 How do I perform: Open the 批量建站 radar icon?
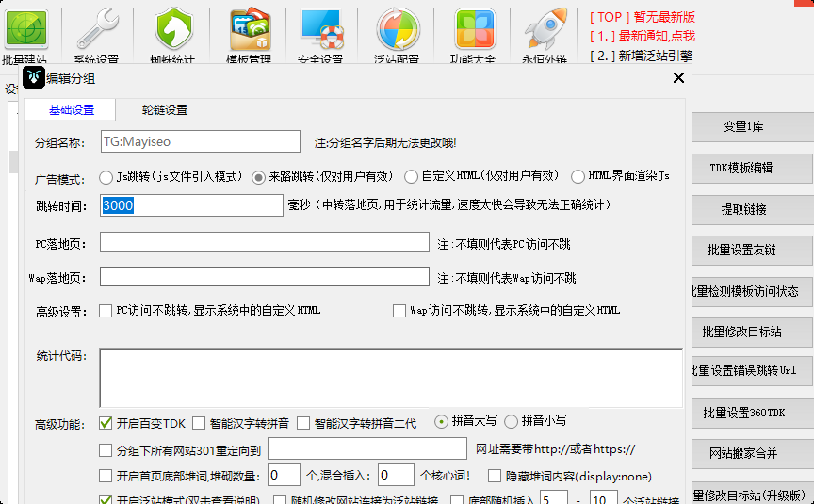[x=26, y=29]
